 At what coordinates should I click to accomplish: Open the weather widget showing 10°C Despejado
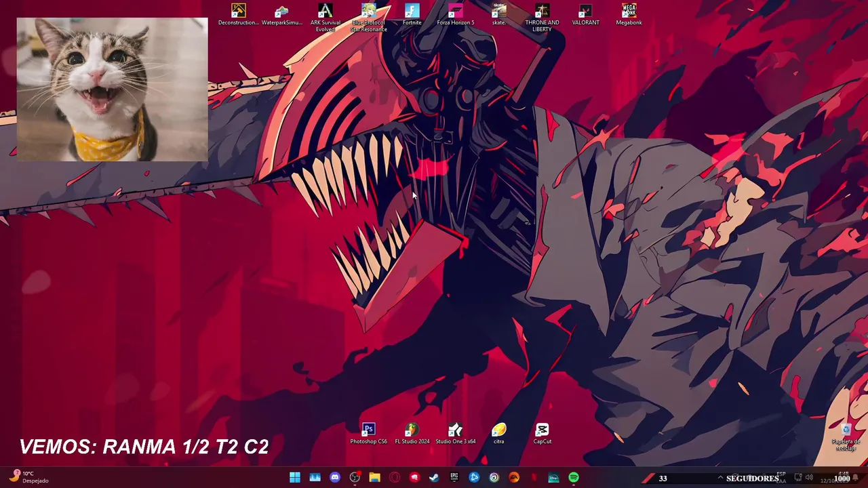(28, 477)
